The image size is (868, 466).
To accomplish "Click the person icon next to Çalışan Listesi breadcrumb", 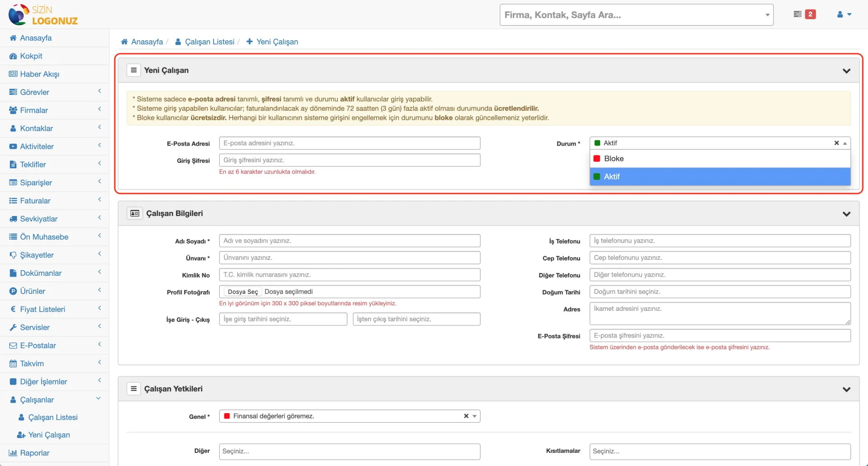I will [x=178, y=42].
